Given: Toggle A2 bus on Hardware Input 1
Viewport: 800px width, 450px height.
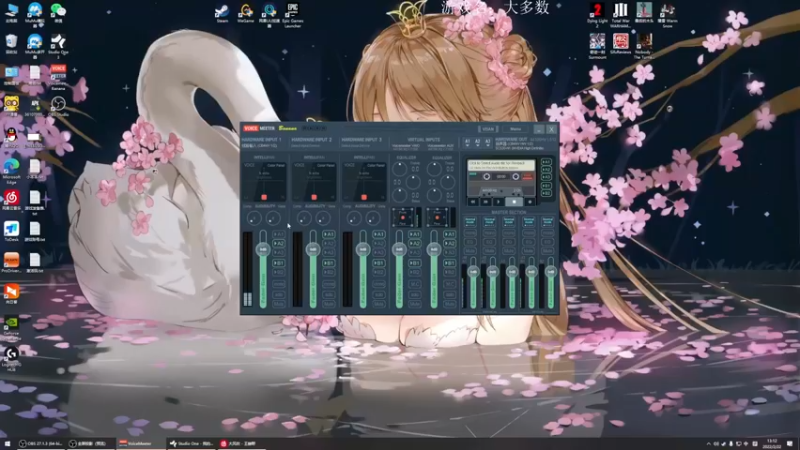Looking at the screenshot, I should tap(279, 243).
